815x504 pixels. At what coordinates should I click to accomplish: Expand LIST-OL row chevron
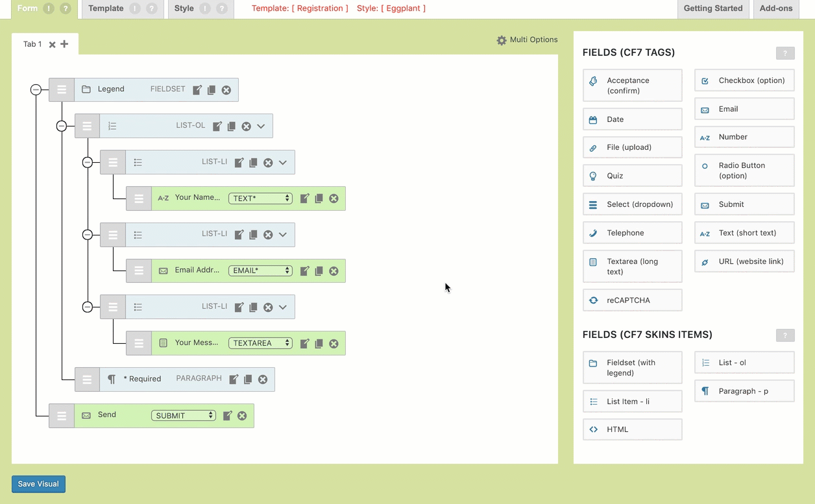261,126
